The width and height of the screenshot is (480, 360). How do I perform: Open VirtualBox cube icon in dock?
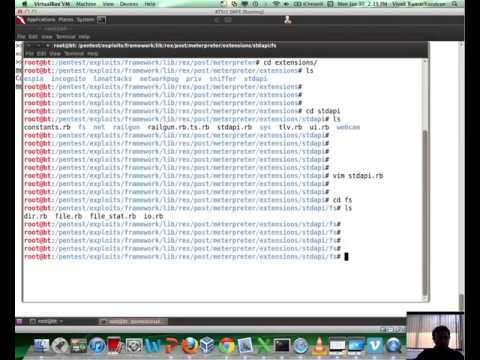208,345
